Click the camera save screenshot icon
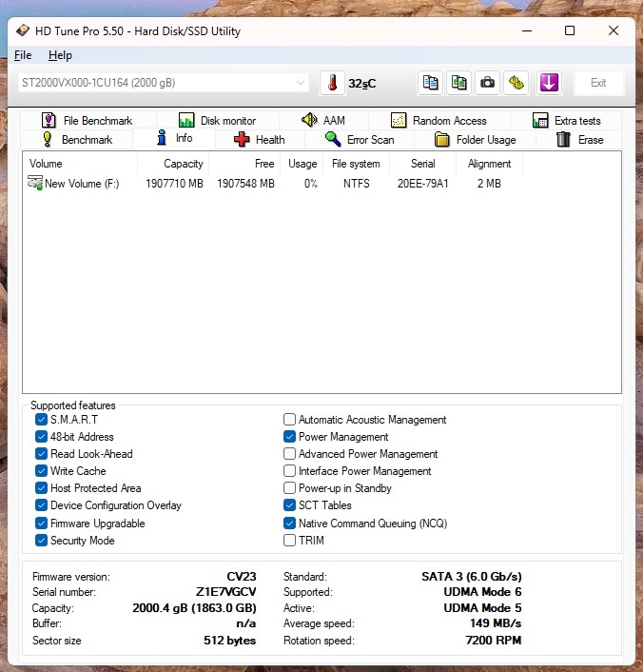Viewport: 643px width, 672px height. pyautogui.click(x=488, y=83)
